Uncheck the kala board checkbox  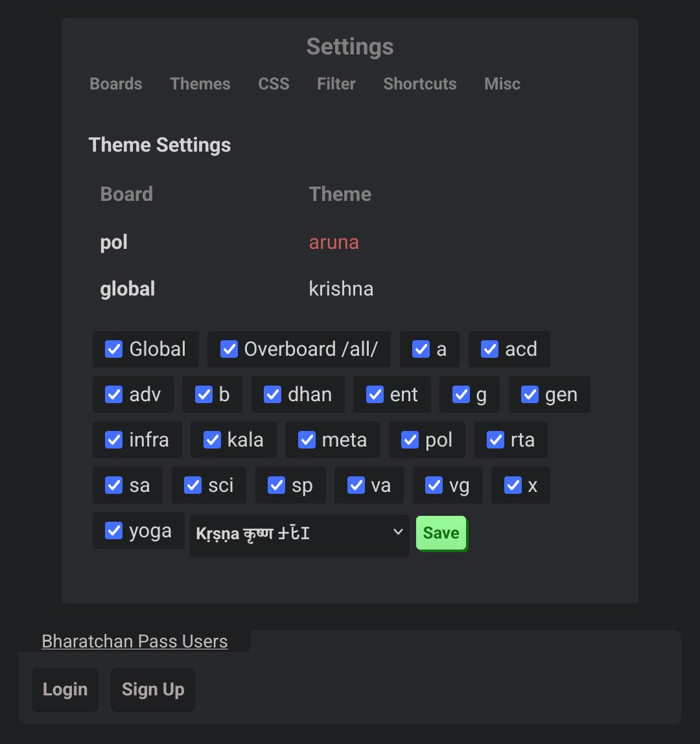click(x=212, y=440)
